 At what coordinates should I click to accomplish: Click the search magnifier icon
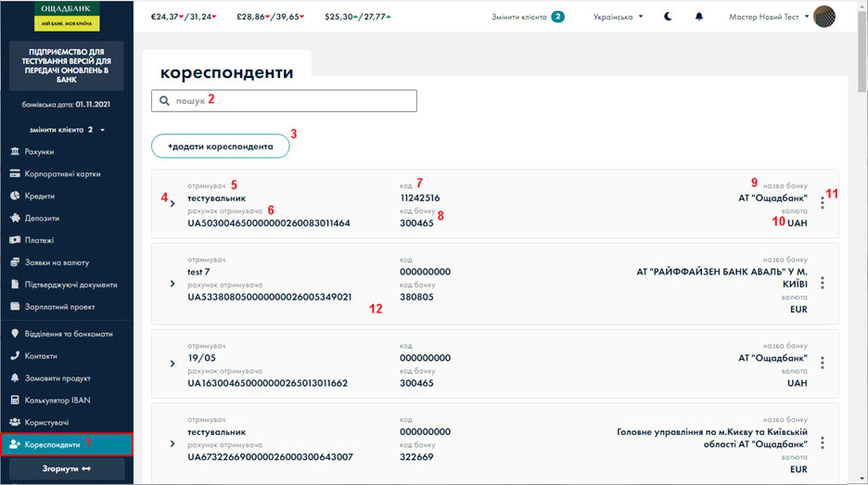pyautogui.click(x=164, y=100)
